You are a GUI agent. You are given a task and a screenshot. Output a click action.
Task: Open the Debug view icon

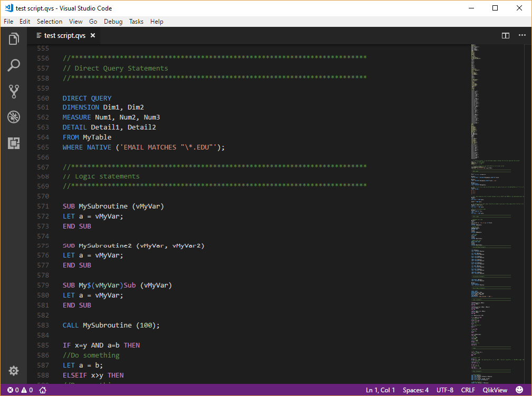[x=13, y=117]
